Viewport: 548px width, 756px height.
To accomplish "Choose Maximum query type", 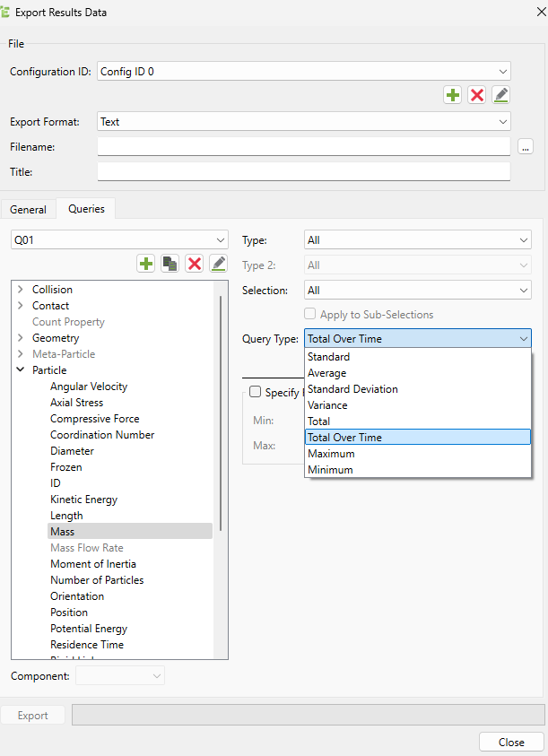I will pyautogui.click(x=418, y=454).
